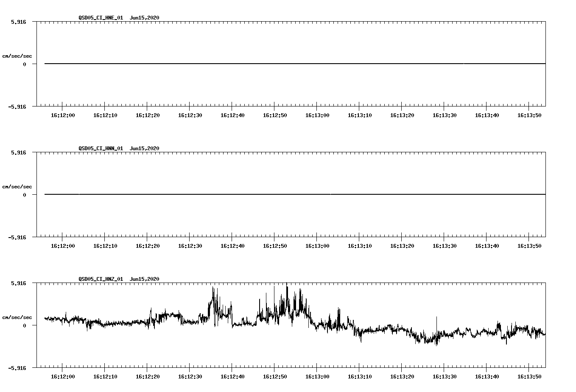Screen dimensions: 576x392
Task: Click the 16:13:50 time label under HNE plot
Action: 529,115
